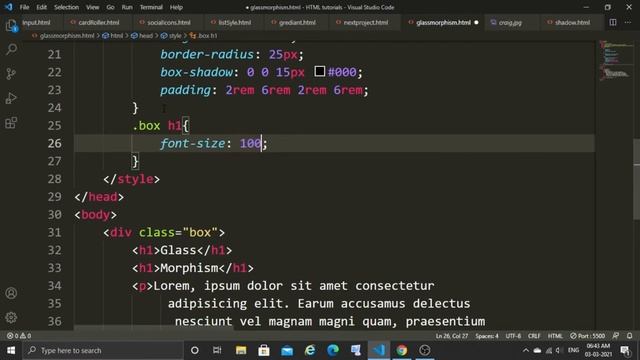Open the Help menu

(x=176, y=7)
